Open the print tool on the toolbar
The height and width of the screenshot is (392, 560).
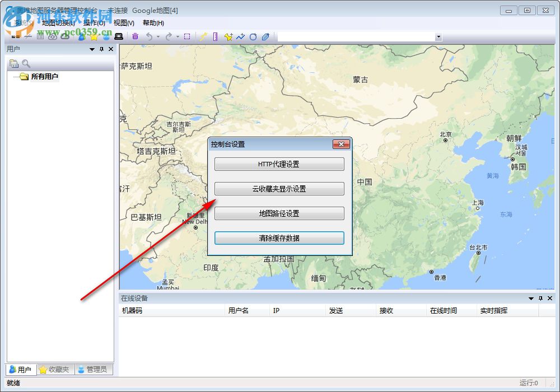coord(119,36)
